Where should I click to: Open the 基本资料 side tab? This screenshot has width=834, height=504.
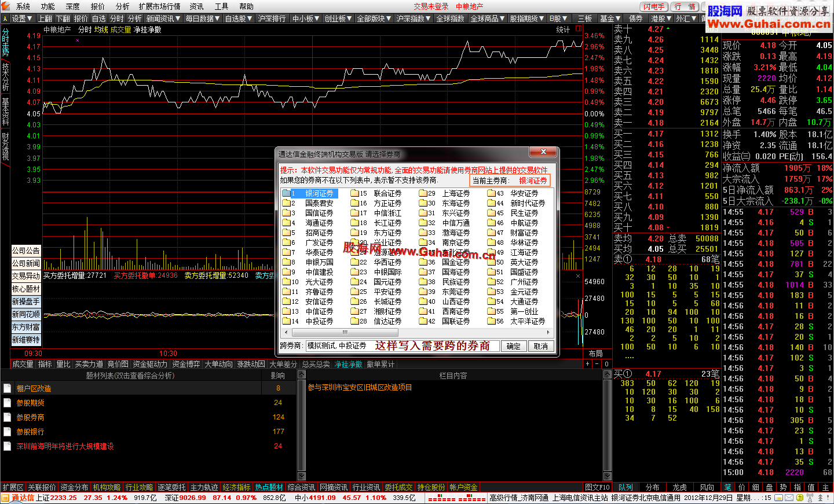[x=5, y=112]
